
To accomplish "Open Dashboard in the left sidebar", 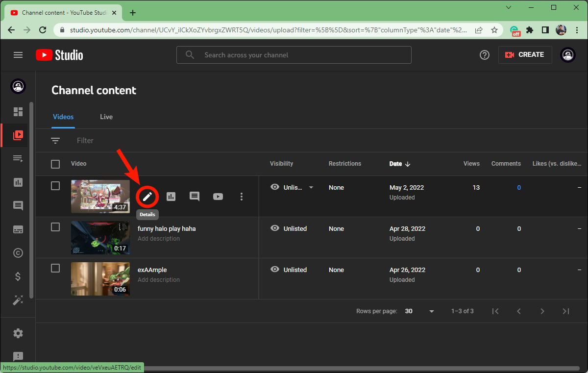I will pyautogui.click(x=18, y=112).
